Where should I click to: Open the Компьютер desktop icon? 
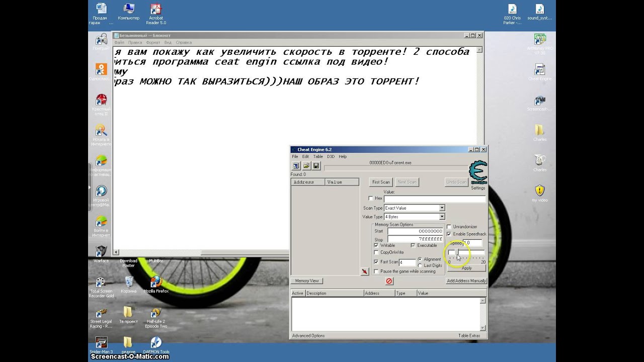pos(129,9)
